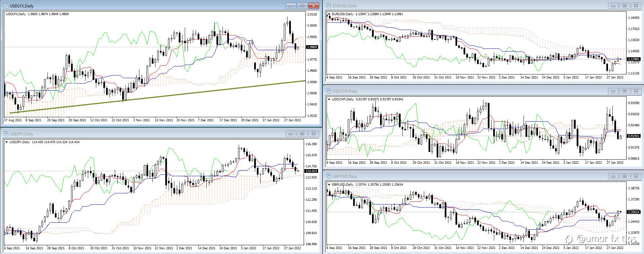Image resolution: width=644 pixels, height=254 pixels.
Task: Click the USDJPY chart window title icon
Action: coord(6,134)
